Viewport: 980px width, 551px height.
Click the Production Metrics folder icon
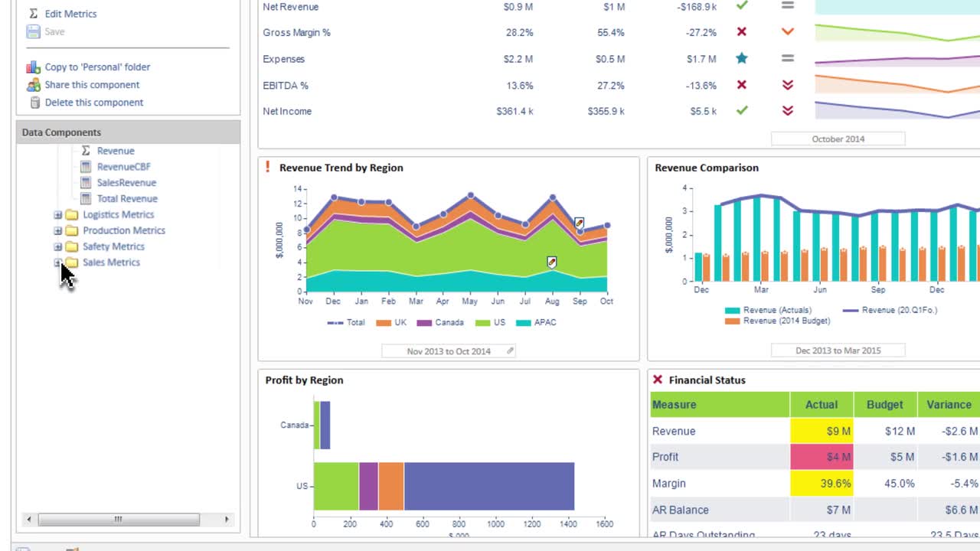pos(71,230)
